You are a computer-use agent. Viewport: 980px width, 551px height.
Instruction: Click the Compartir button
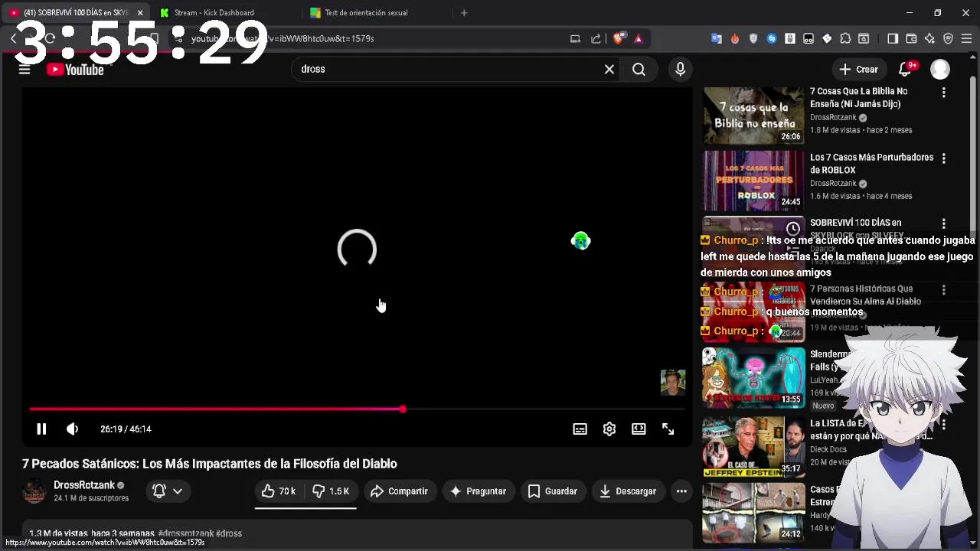point(399,491)
